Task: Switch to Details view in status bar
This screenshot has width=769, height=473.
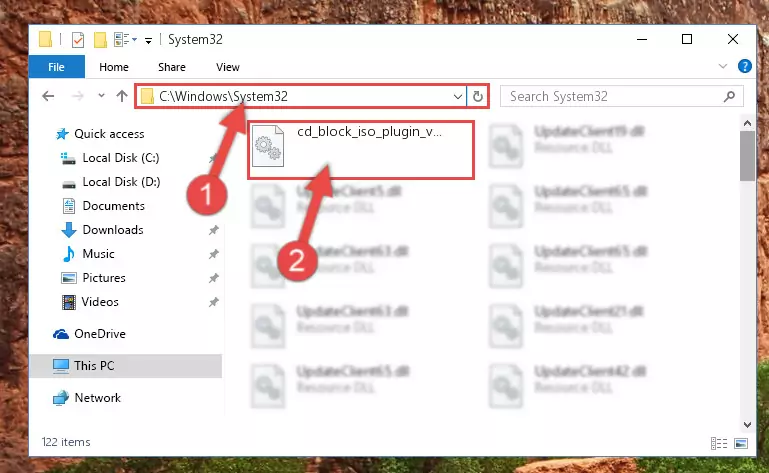Action: point(718,444)
